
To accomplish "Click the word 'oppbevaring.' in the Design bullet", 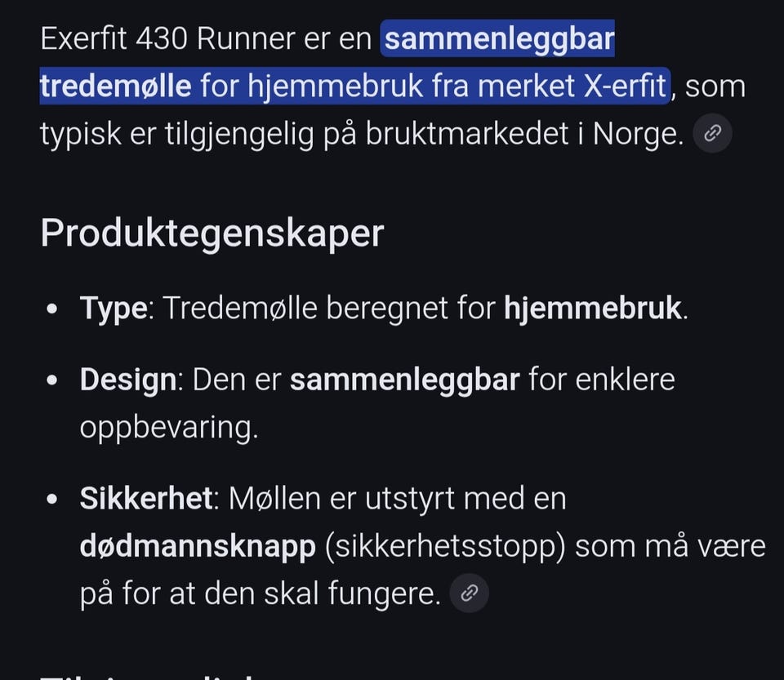I will coord(168,427).
